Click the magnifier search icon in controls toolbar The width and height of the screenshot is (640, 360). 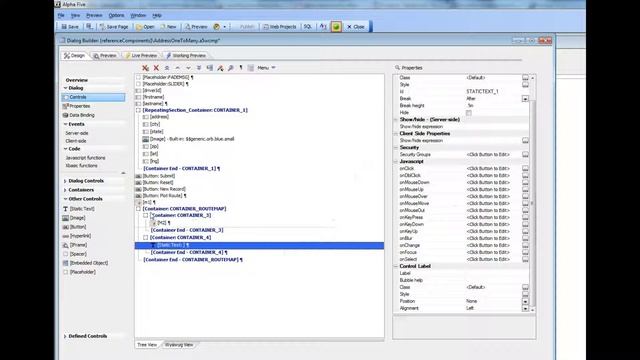[231, 68]
